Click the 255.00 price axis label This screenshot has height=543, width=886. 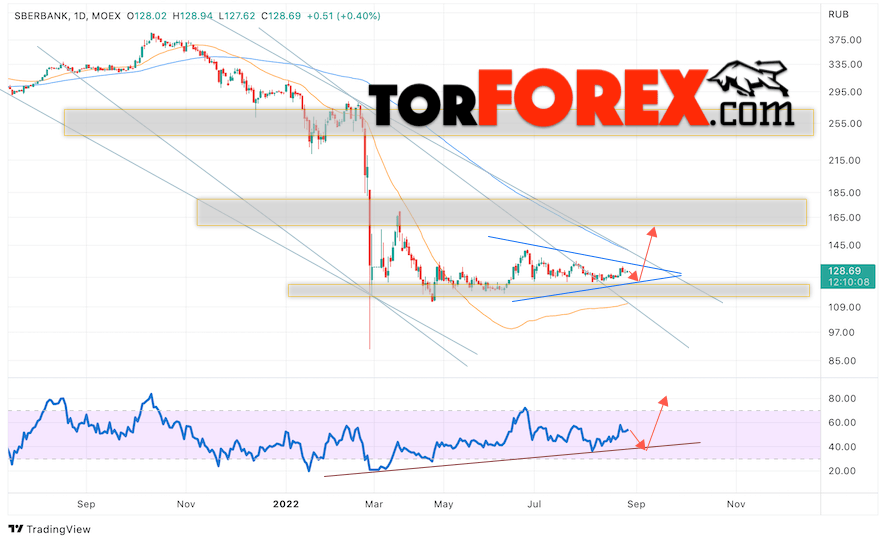[845, 123]
